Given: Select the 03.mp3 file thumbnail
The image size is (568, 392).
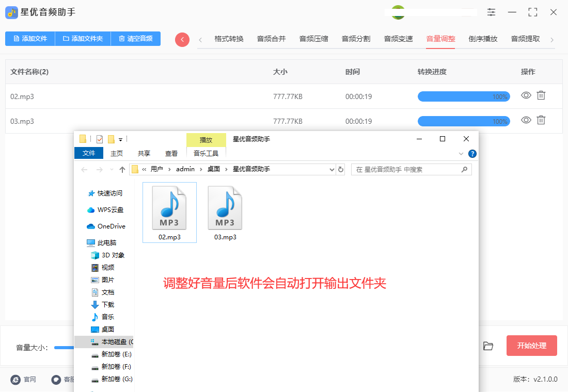Looking at the screenshot, I should [x=225, y=213].
